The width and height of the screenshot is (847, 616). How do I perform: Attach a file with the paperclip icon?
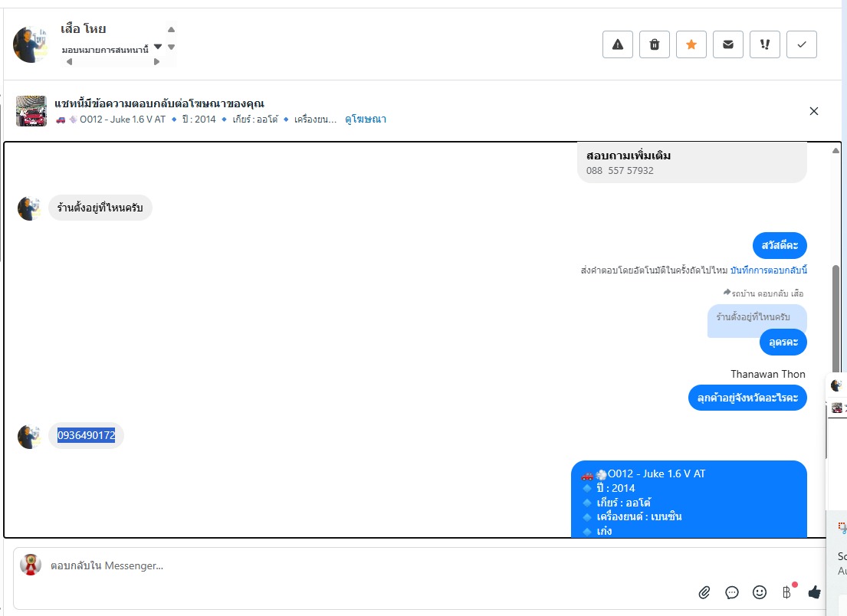[x=704, y=592]
